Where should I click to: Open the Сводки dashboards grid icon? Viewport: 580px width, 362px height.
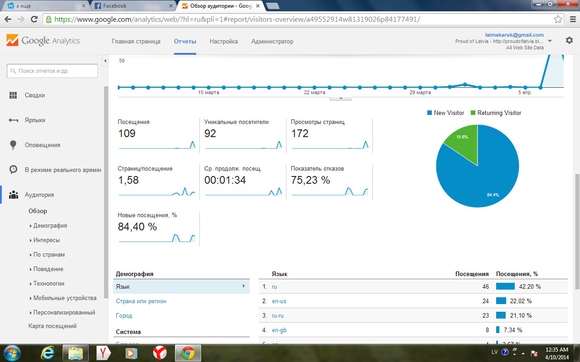(x=13, y=95)
